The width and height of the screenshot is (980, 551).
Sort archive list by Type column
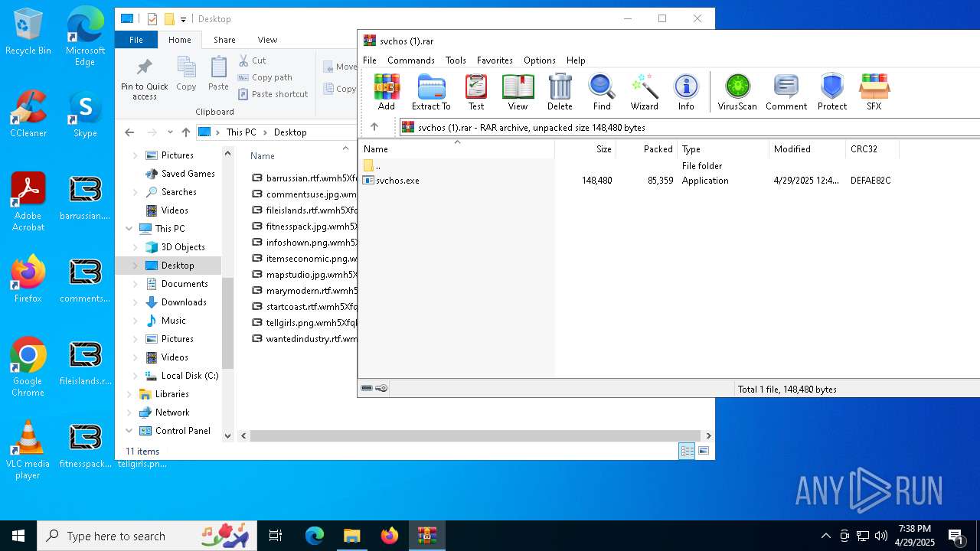(x=723, y=149)
